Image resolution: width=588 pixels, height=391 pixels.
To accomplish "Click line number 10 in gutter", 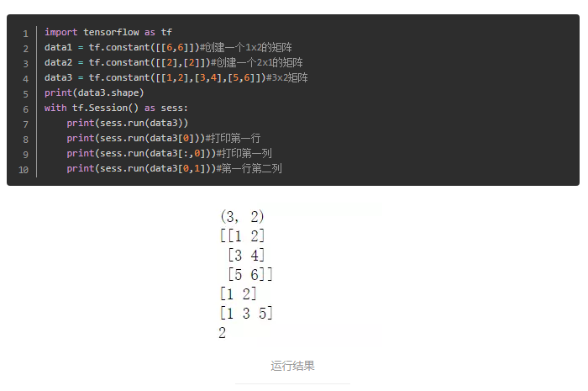I will [x=24, y=170].
